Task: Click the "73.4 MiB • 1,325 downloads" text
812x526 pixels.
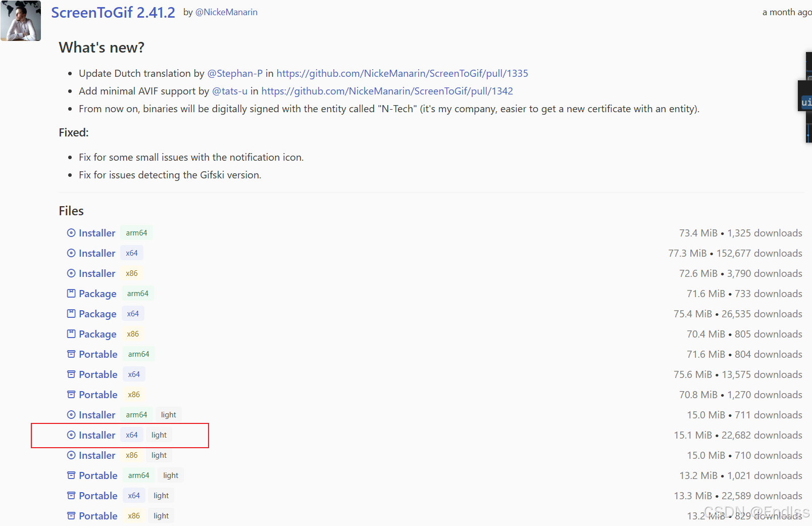Action: 740,233
